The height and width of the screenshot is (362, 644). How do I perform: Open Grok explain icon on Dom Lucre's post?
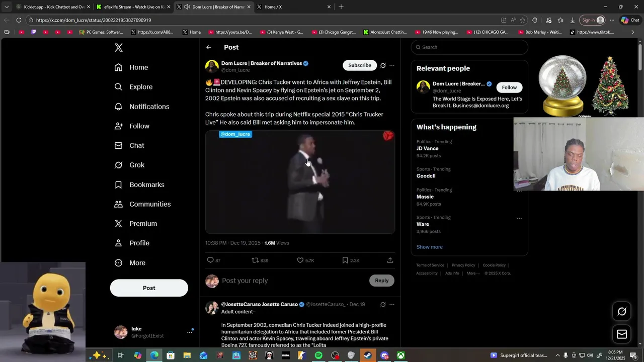pos(383,65)
